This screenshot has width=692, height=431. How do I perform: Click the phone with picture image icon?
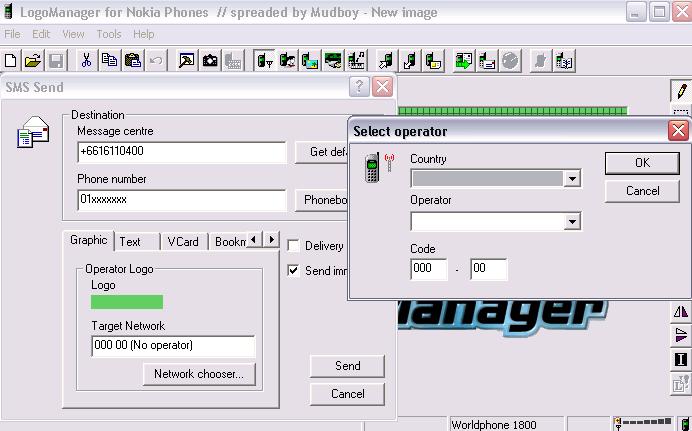click(x=310, y=60)
